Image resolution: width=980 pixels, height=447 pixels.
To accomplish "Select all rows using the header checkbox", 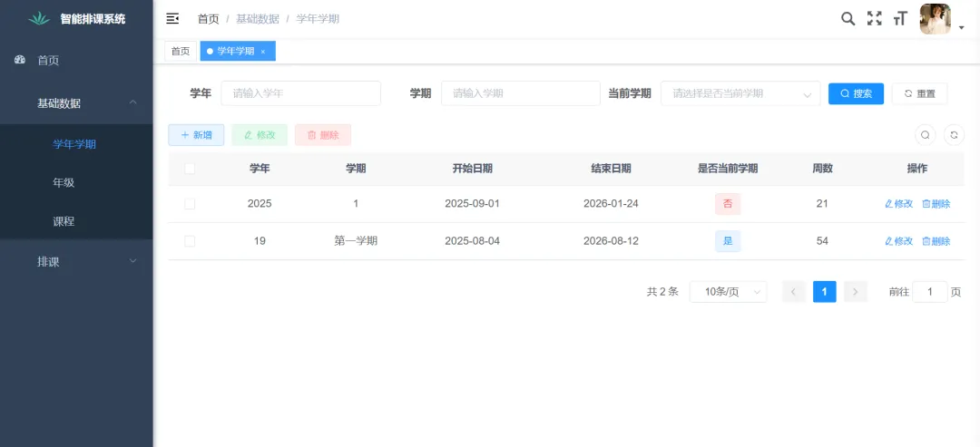I will (190, 169).
